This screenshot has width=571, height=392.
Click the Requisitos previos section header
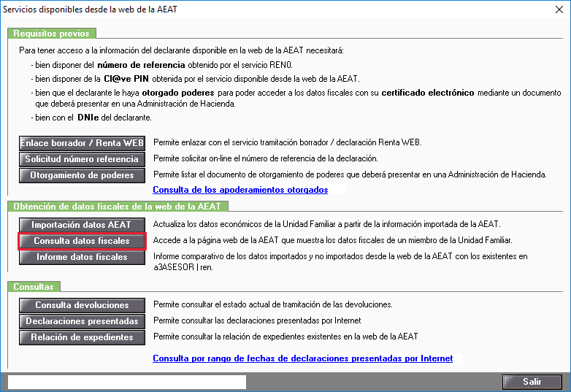click(51, 34)
